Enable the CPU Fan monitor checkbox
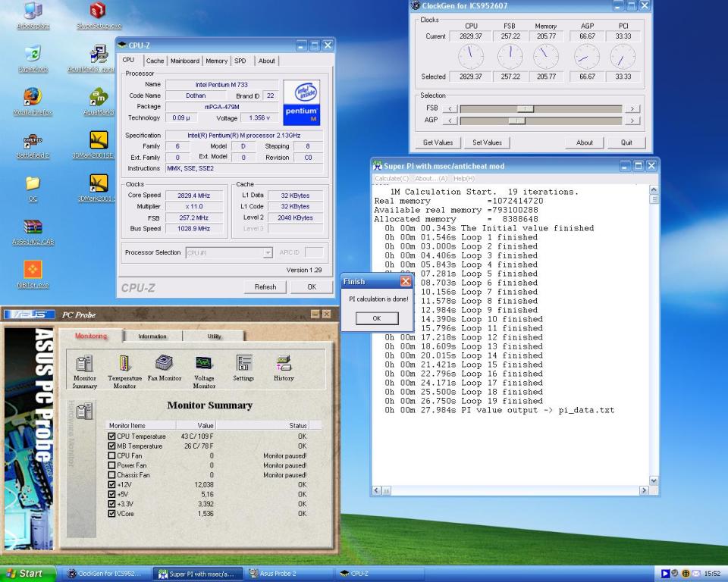 click(x=112, y=455)
